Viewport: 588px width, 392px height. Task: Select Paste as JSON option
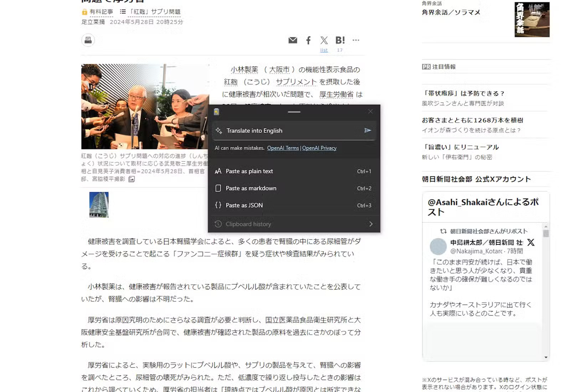point(244,205)
